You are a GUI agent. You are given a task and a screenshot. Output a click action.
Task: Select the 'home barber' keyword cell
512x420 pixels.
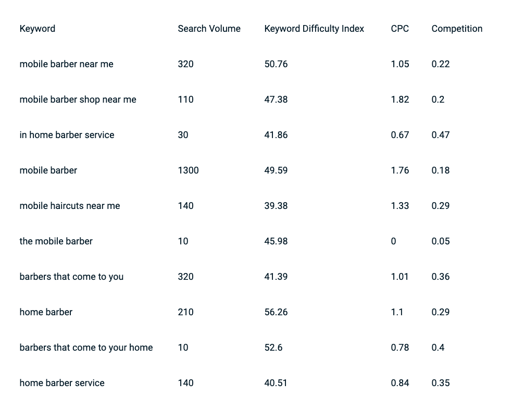click(46, 312)
